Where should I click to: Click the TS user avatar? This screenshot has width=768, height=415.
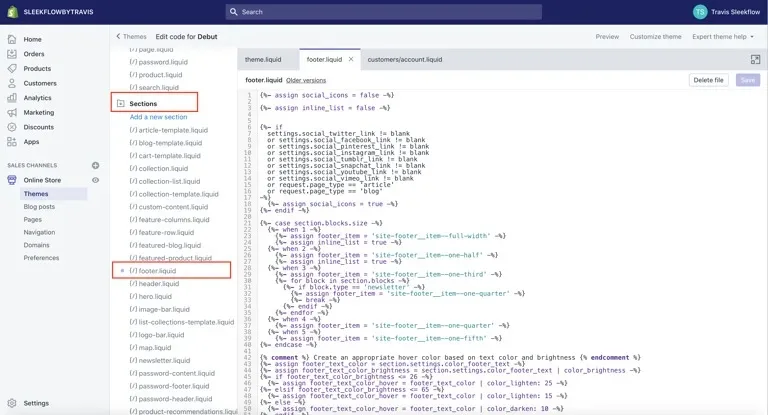(700, 12)
